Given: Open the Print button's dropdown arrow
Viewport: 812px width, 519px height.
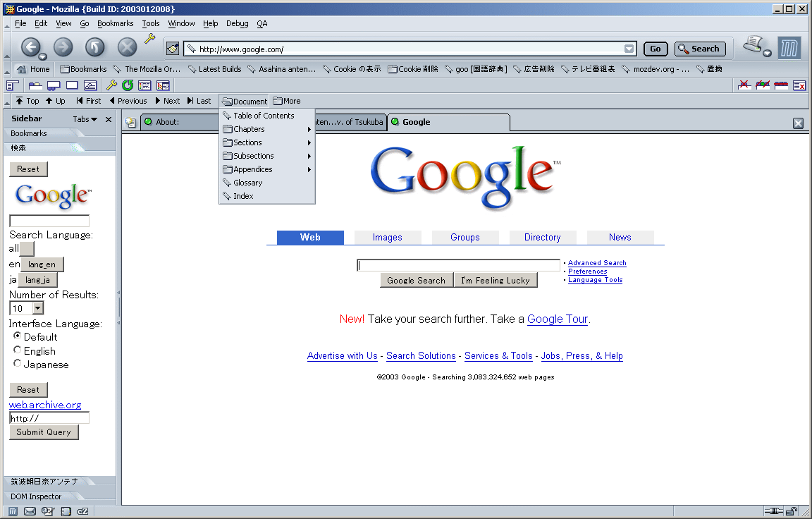Looking at the screenshot, I should (x=767, y=53).
